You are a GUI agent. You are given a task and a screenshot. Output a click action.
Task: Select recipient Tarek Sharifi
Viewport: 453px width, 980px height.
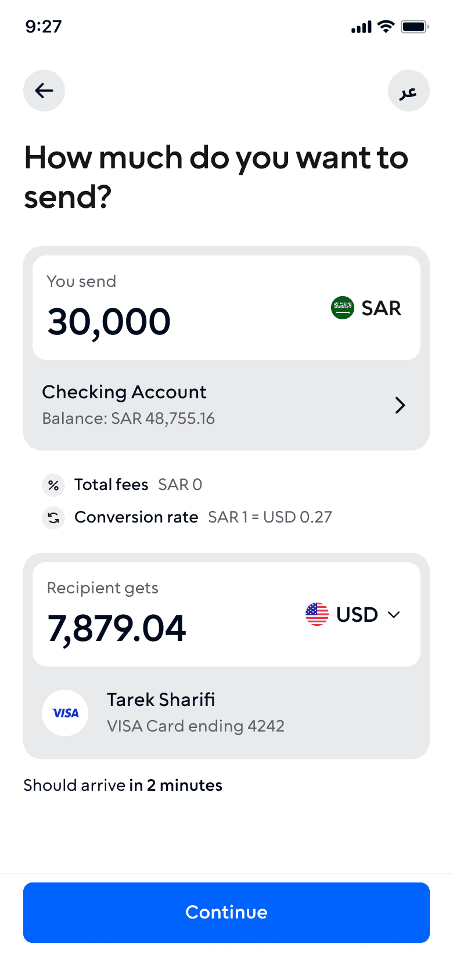click(x=227, y=713)
